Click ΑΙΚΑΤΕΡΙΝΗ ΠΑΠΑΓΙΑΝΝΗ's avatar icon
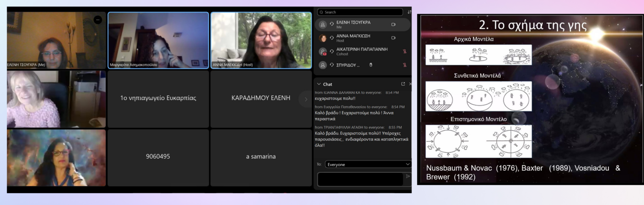This screenshot has width=644, height=205. 323,52
